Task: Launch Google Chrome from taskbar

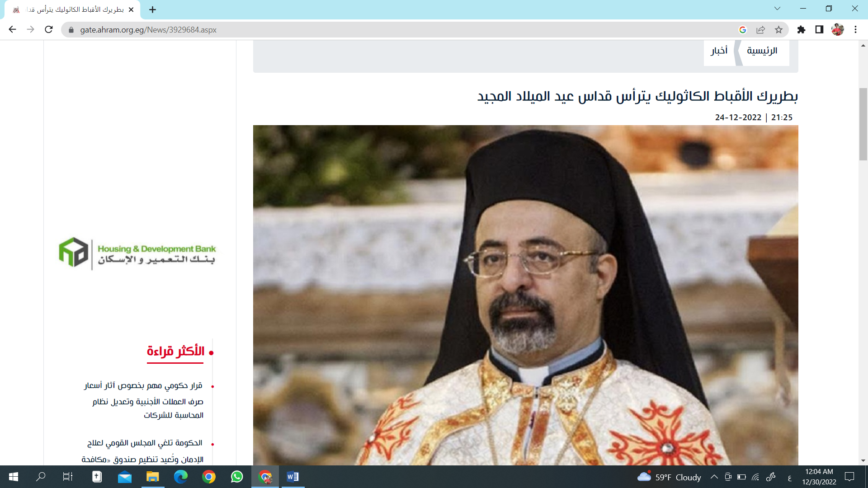Action: [209, 477]
